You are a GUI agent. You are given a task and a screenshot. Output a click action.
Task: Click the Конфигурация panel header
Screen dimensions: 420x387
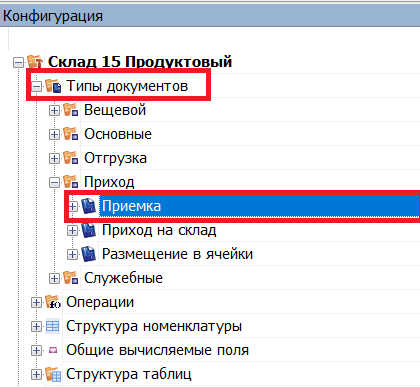coord(210,16)
